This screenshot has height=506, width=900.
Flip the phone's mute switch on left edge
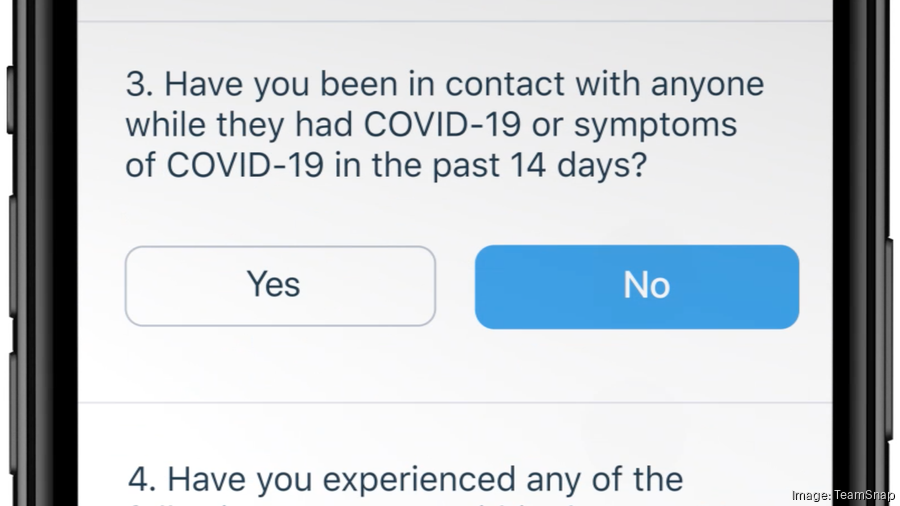(10, 100)
